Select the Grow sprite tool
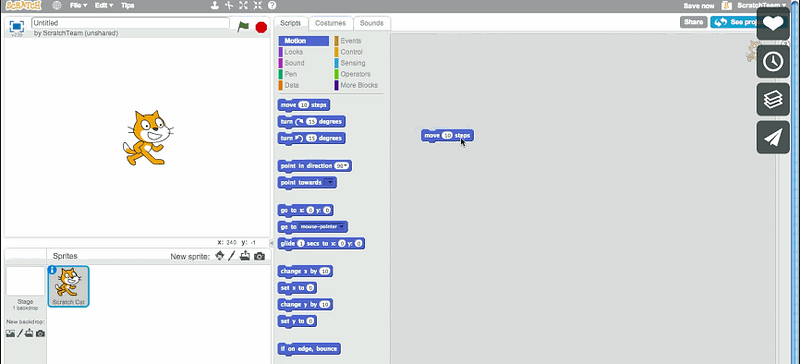800x364 pixels. coord(243,5)
